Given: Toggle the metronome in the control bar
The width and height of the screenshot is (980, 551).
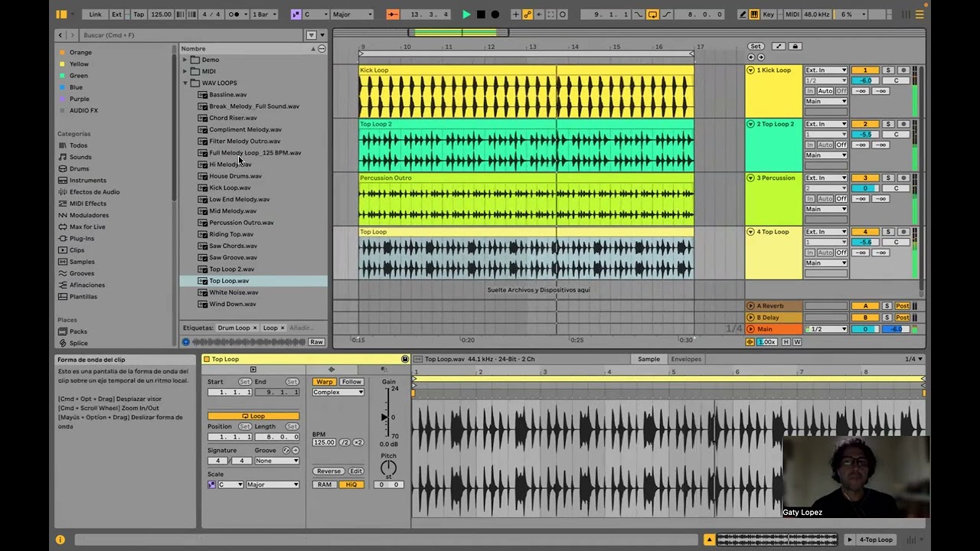Looking at the screenshot, I should (x=236, y=15).
